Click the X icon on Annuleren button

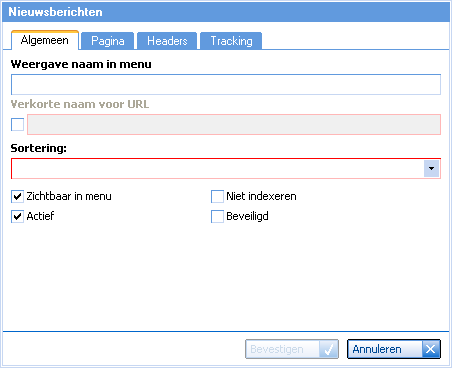(x=431, y=349)
